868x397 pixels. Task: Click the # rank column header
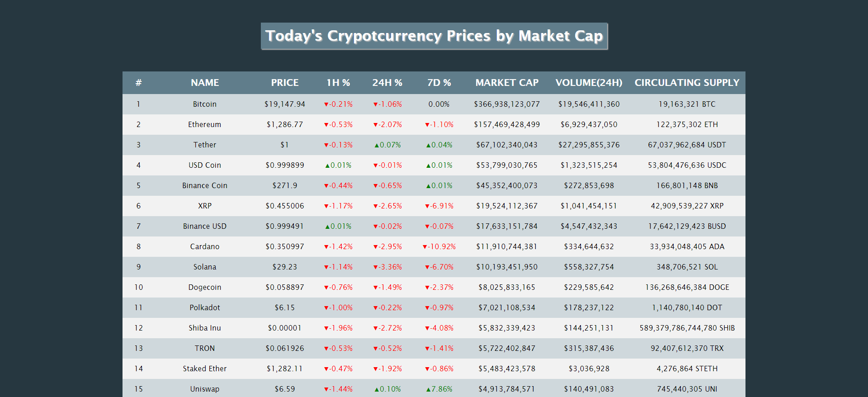tap(138, 83)
